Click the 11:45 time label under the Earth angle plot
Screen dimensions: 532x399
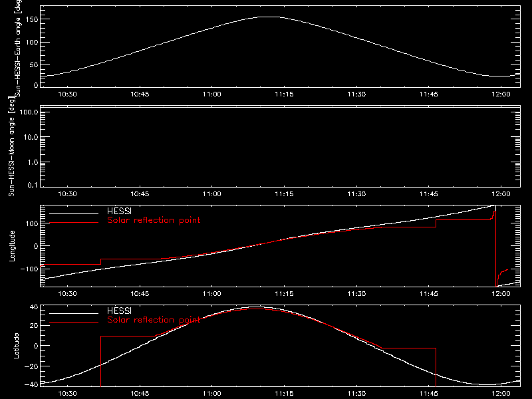[x=429, y=94]
